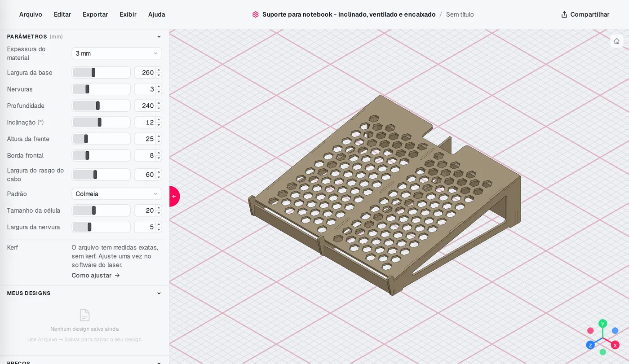The width and height of the screenshot is (629, 364).
Task: Click the pink gear icon beside design title
Action: [x=255, y=14]
